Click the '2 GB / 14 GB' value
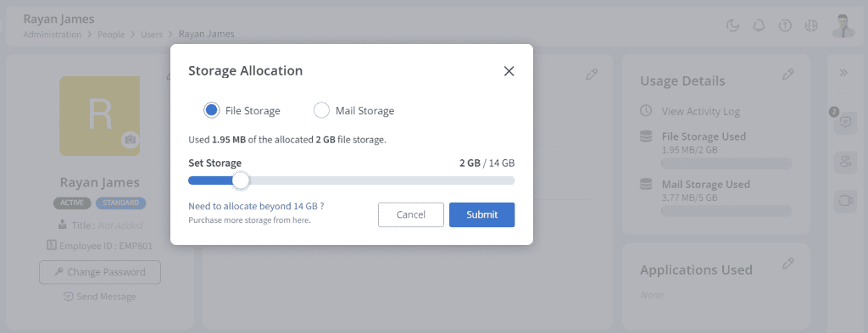Viewport: 868px width, 333px height. [x=487, y=164]
